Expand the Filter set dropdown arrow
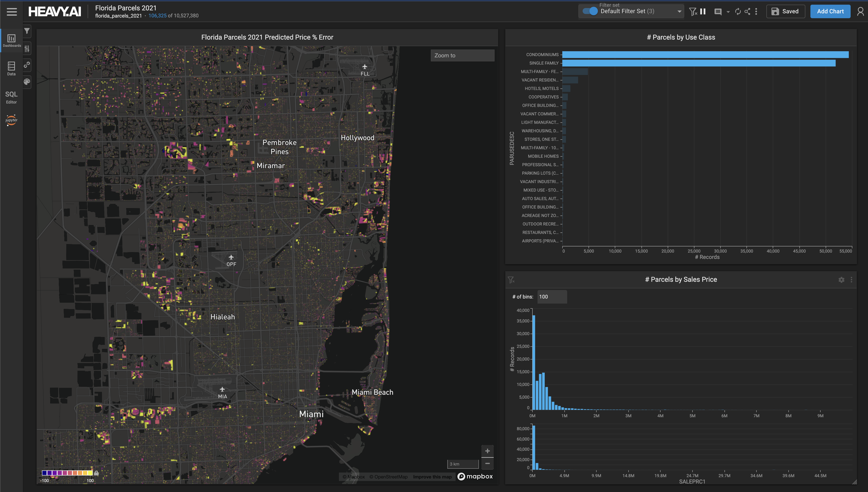868x492 pixels. pyautogui.click(x=679, y=11)
